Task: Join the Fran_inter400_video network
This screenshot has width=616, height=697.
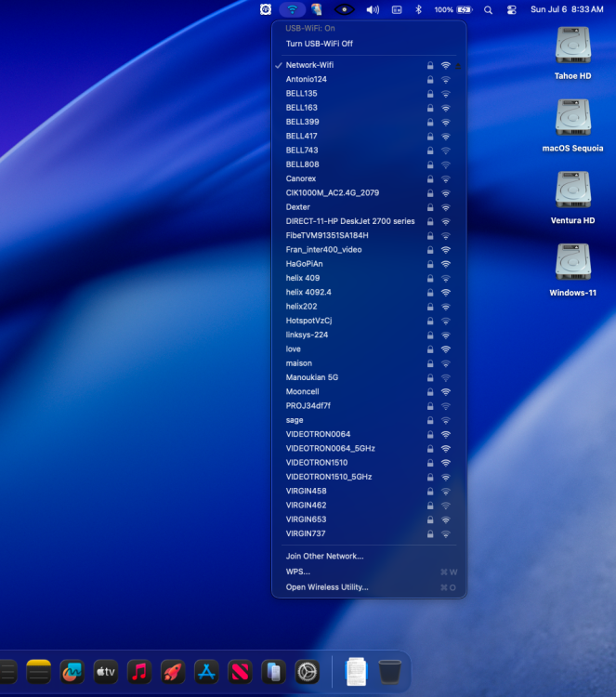Action: click(x=369, y=250)
